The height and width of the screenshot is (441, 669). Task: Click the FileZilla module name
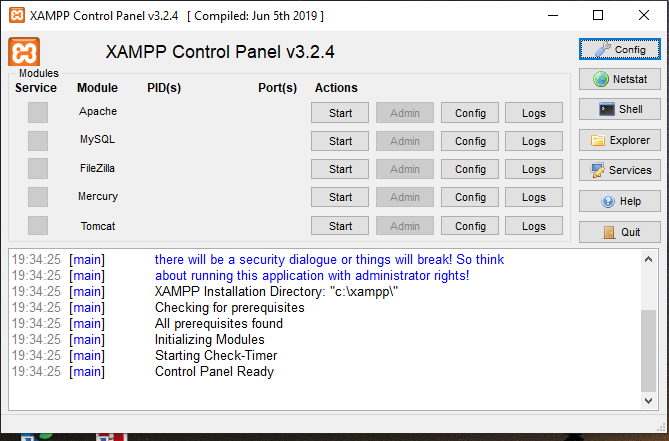[97, 168]
